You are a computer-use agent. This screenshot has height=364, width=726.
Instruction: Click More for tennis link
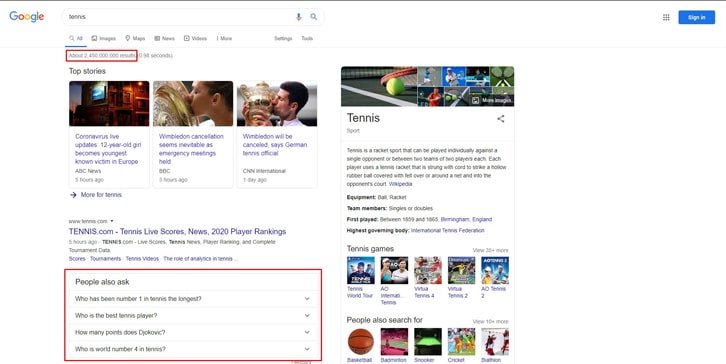101,195
